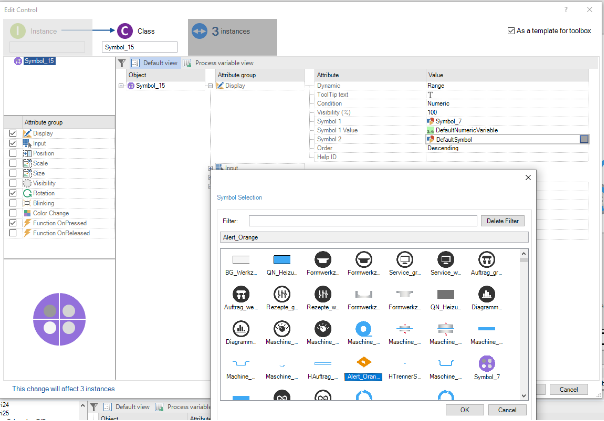Collapse the Display attribute group node
Screen dimensions: 604x421
210,86
